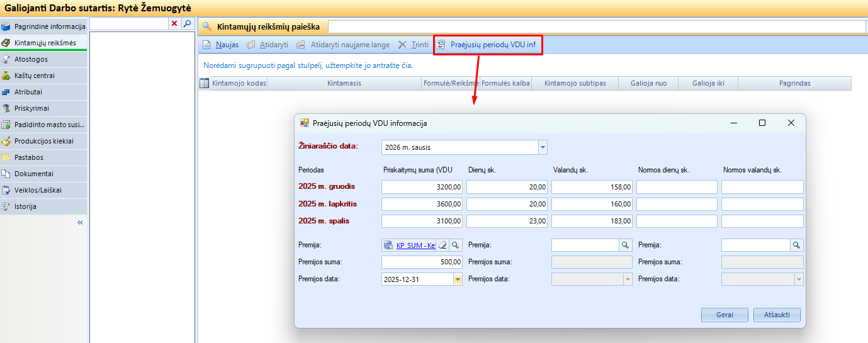
Task: Open lookup for the second Premija field
Action: click(x=626, y=245)
